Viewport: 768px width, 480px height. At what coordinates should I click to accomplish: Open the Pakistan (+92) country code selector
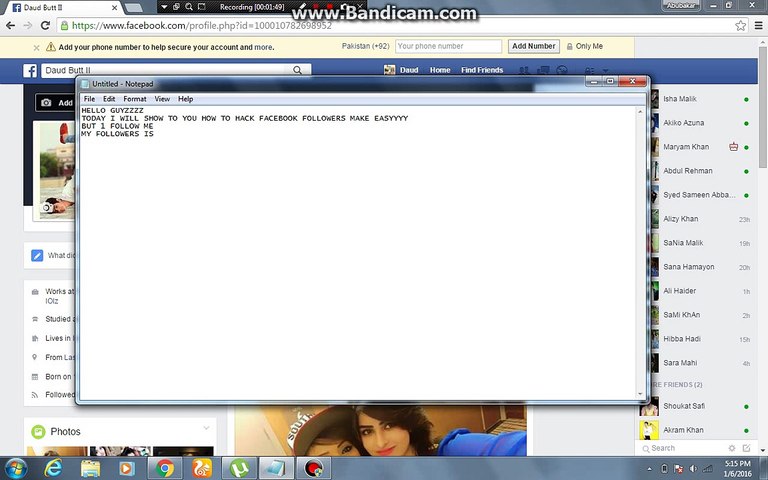click(365, 46)
